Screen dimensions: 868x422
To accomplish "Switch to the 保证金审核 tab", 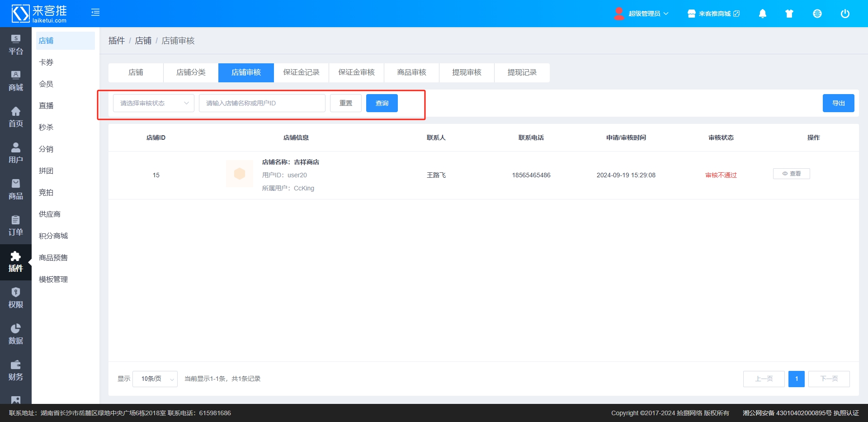I will pos(356,73).
